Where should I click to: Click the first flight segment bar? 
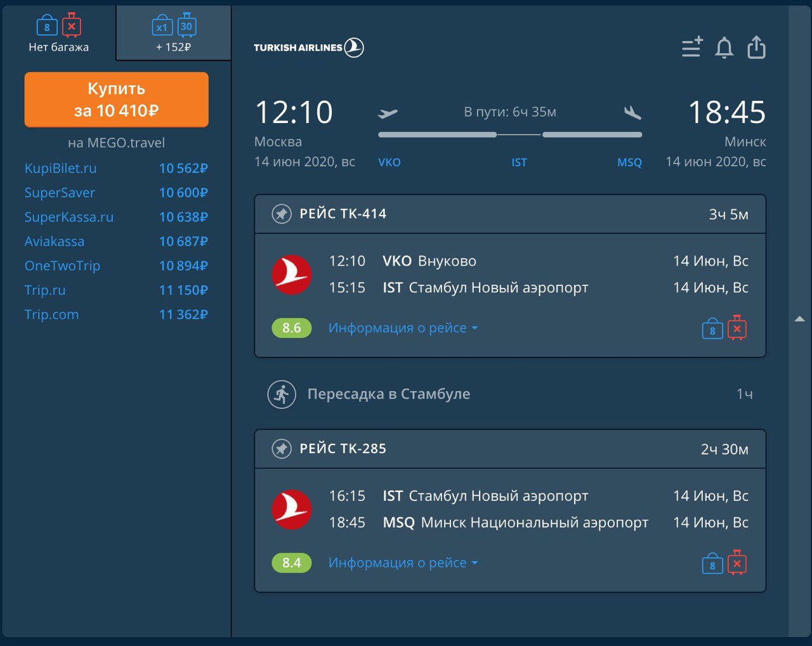[x=438, y=134]
